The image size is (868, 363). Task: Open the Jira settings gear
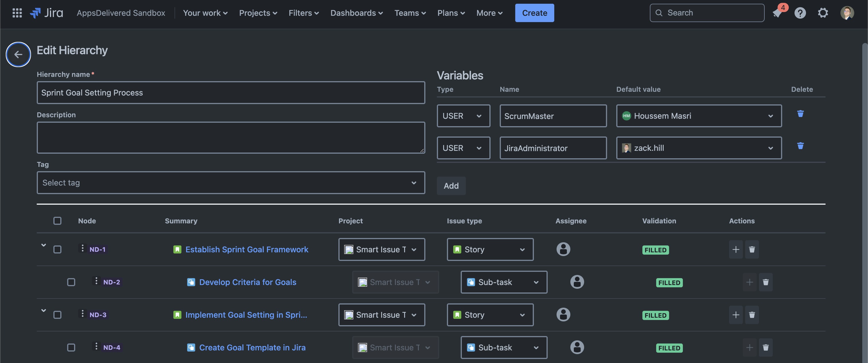tap(823, 13)
